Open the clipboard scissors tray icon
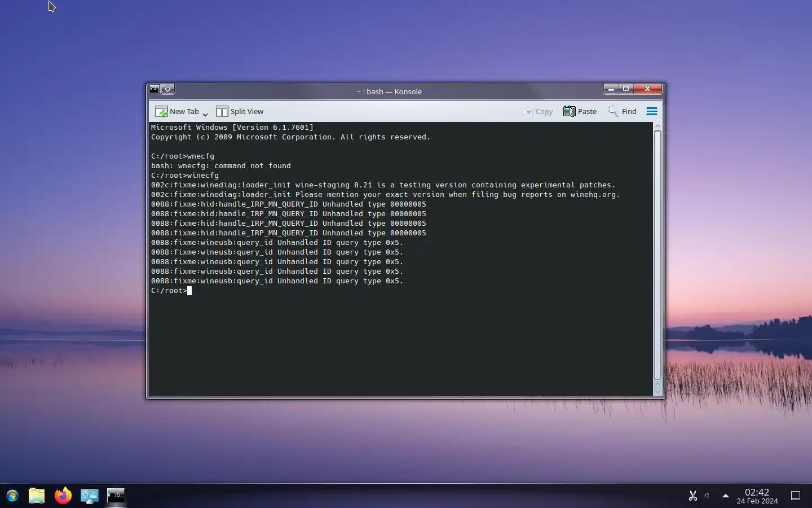812x508 pixels. pos(693,496)
